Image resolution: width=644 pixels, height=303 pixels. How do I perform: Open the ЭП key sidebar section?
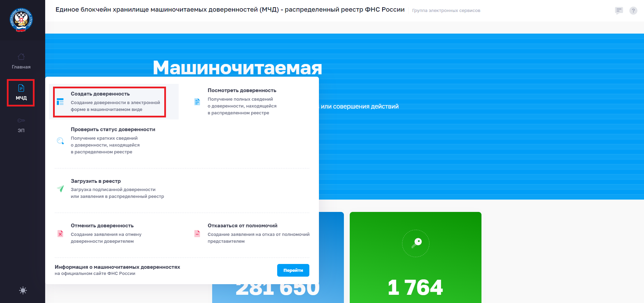21,125
